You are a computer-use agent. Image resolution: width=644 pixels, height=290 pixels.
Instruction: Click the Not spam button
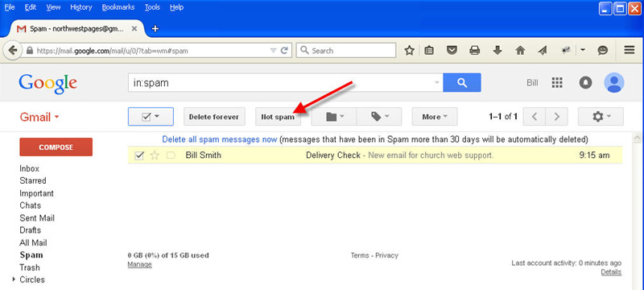pos(278,117)
